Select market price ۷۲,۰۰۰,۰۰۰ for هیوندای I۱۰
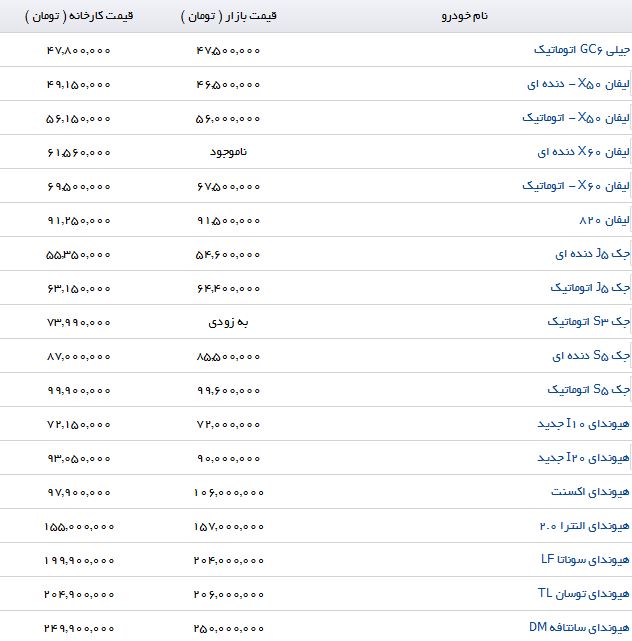The image size is (632, 641). click(x=228, y=425)
